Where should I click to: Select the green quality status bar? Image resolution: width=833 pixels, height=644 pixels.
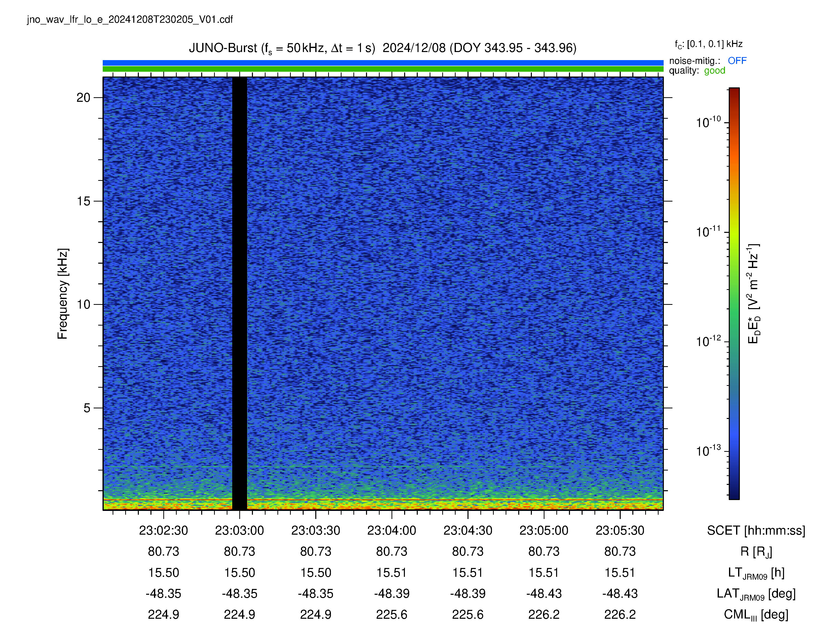(x=383, y=69)
